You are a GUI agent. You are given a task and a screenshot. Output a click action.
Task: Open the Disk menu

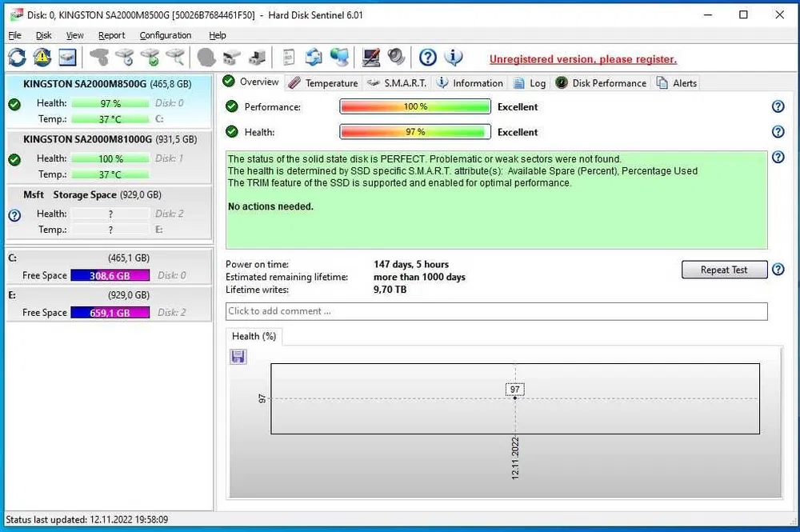(43, 35)
